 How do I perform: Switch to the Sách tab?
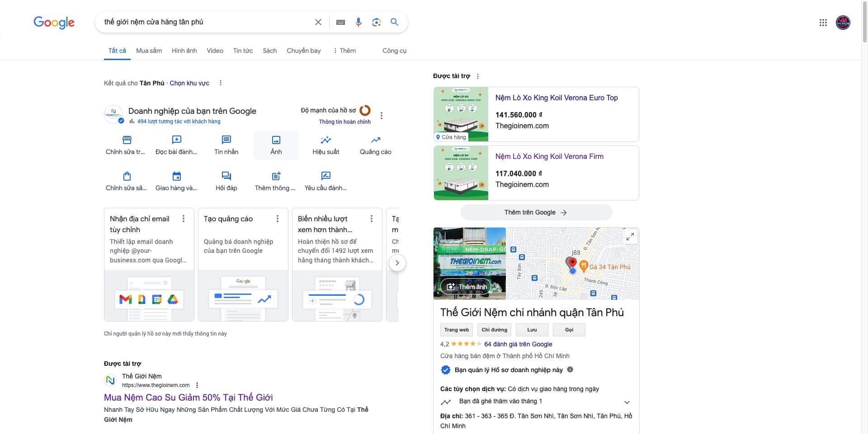[x=270, y=51]
